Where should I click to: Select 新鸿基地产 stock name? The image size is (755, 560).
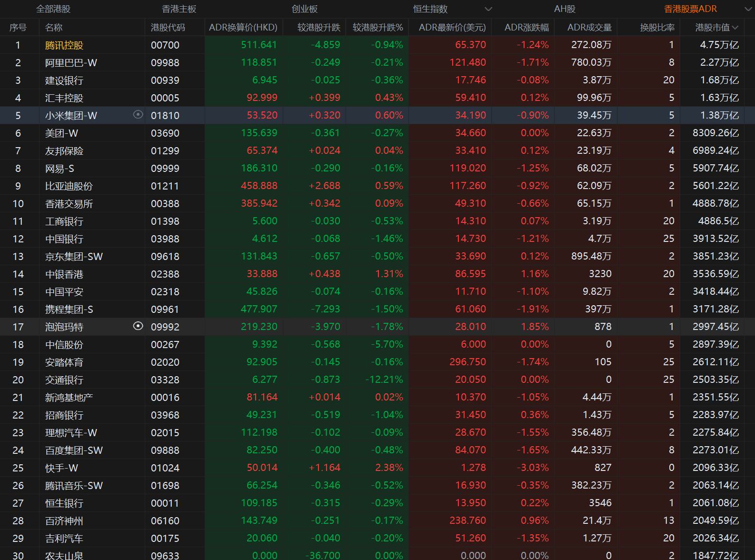(x=69, y=397)
